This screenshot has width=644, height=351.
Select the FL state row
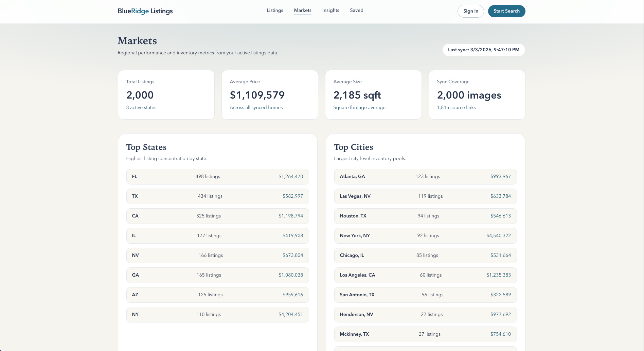[217, 177]
